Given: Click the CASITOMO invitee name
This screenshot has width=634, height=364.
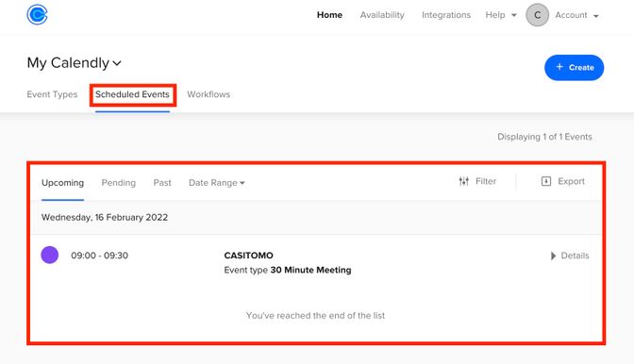Looking at the screenshot, I should [x=249, y=256].
